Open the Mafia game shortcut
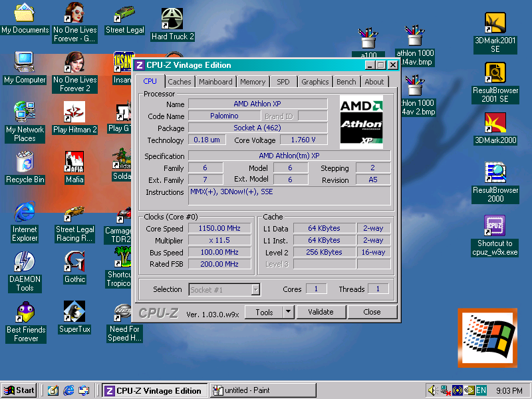532x399 pixels. click(x=74, y=162)
